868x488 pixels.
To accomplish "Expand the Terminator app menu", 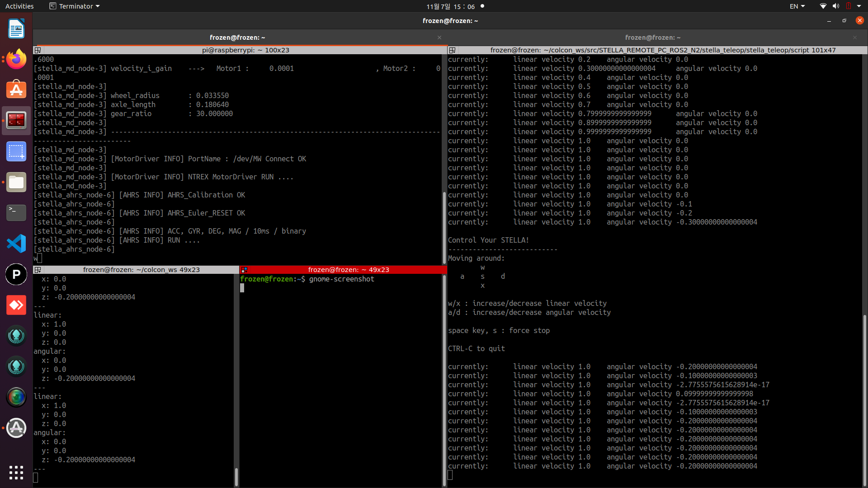I will pos(75,6).
